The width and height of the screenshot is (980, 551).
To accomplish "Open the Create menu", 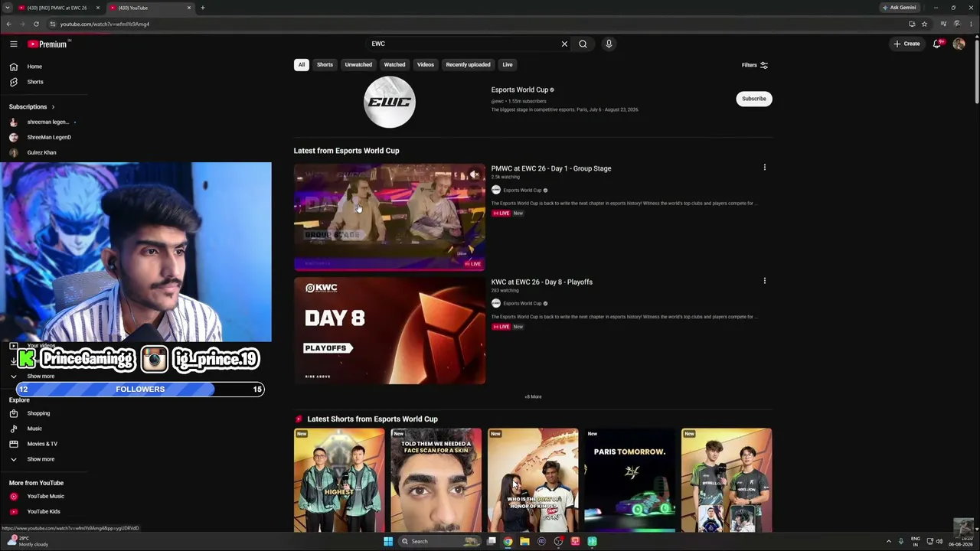I will coord(906,44).
